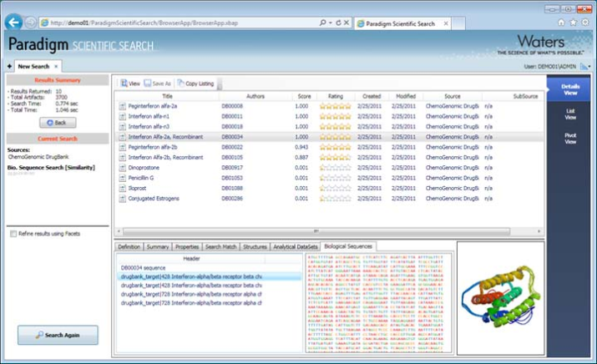This screenshot has height=364, width=597.
Task: Open Favorites star icon
Action: pyautogui.click(x=573, y=23)
